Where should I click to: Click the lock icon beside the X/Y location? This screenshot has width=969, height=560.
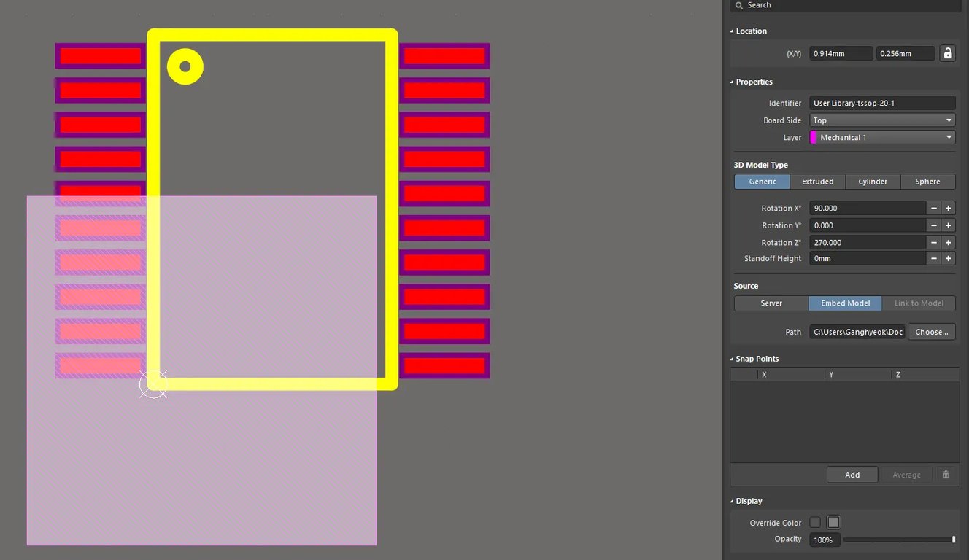pyautogui.click(x=947, y=53)
